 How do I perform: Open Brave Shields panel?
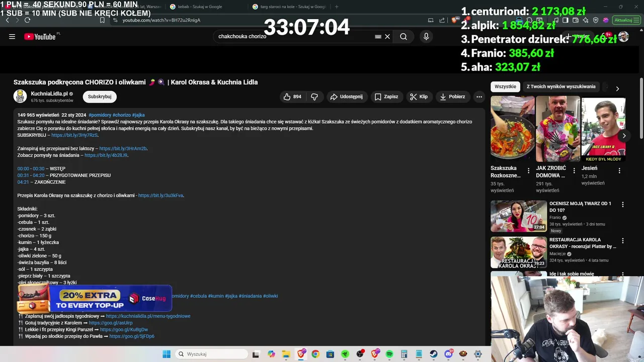(454, 20)
